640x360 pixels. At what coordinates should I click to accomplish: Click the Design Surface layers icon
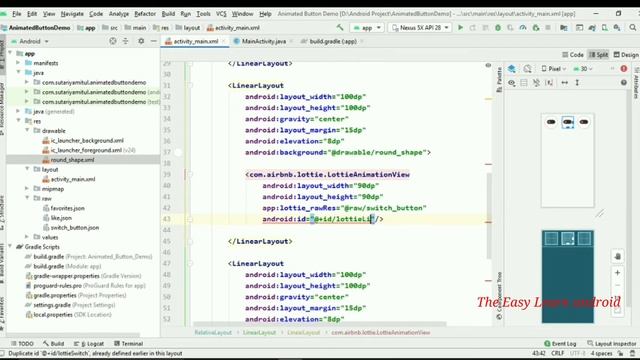(x=511, y=69)
